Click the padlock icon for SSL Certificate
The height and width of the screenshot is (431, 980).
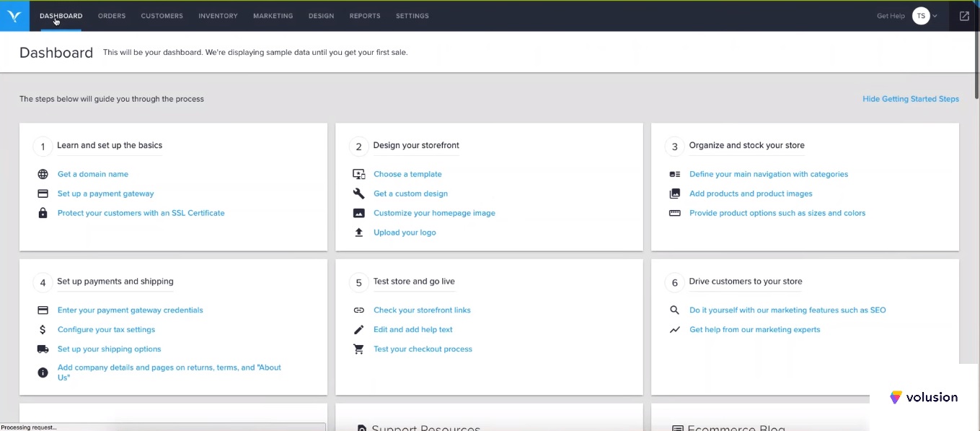pos(43,213)
